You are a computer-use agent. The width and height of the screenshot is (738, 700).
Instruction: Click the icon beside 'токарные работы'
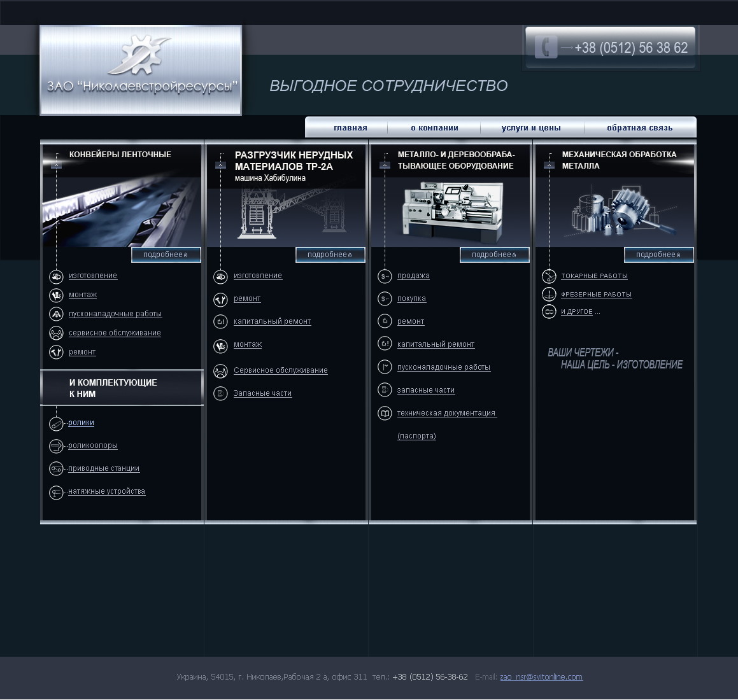[x=549, y=276]
